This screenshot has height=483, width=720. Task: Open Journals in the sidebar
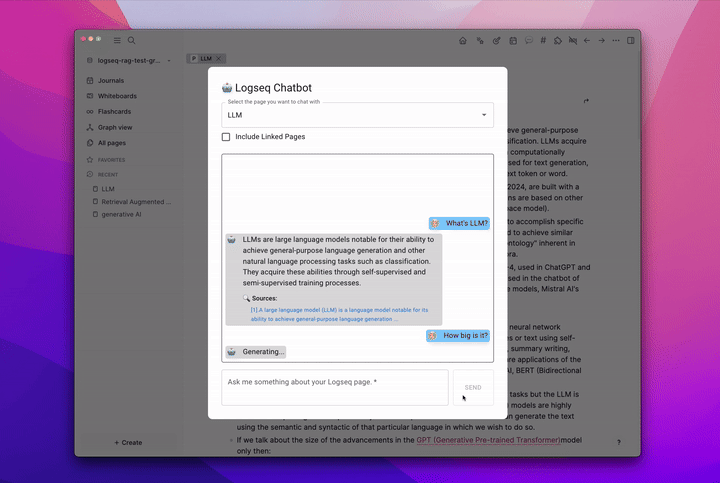tap(111, 80)
